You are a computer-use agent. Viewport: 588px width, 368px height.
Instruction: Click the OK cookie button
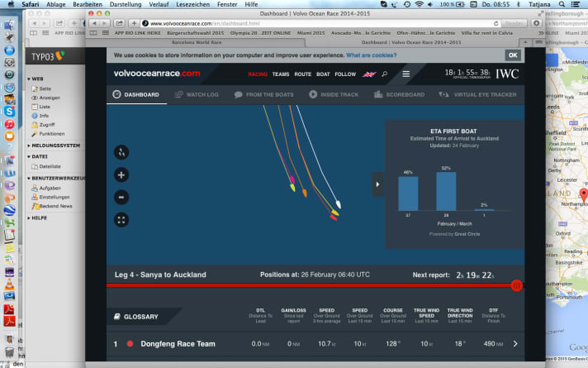[513, 55]
